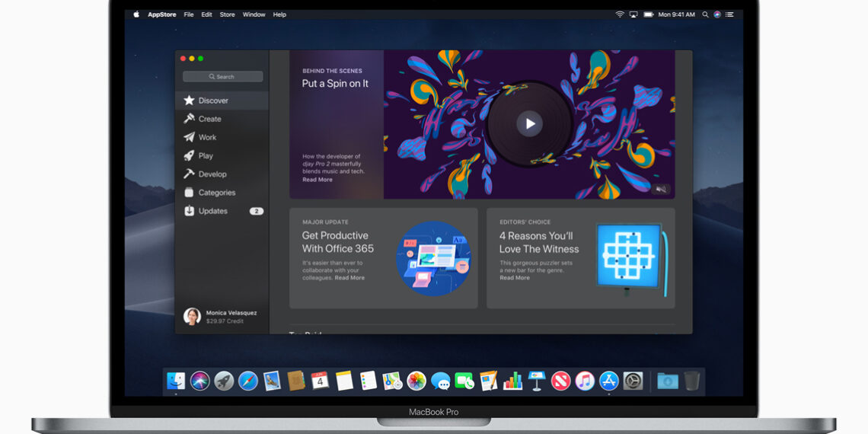The height and width of the screenshot is (434, 868).
Task: Open the Store menu in menu bar
Action: pos(227,14)
